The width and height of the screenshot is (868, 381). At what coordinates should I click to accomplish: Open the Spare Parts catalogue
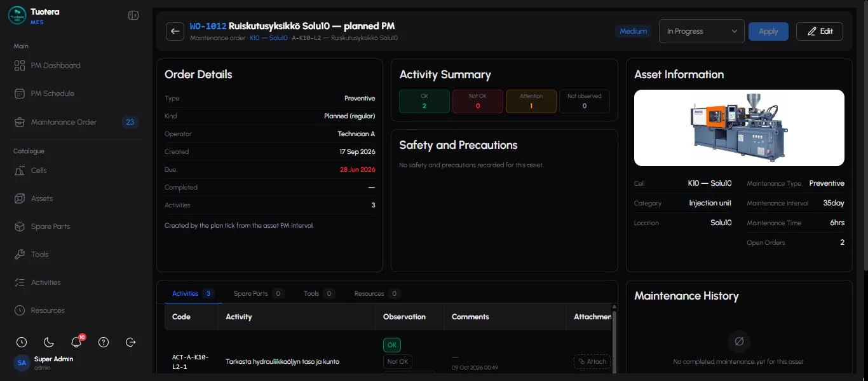coord(50,226)
